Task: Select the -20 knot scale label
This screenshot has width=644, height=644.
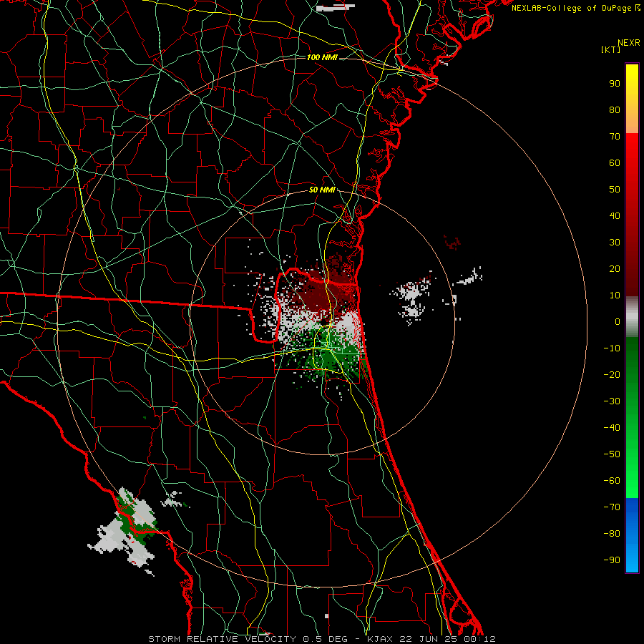Action: click(612, 374)
